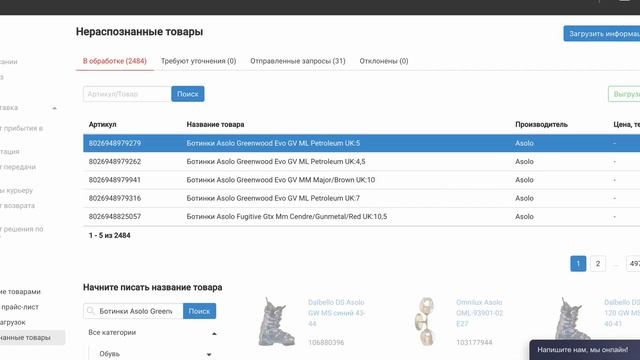Select row with article 8026948979279
The height and width of the screenshot is (360, 640).
coord(362,143)
